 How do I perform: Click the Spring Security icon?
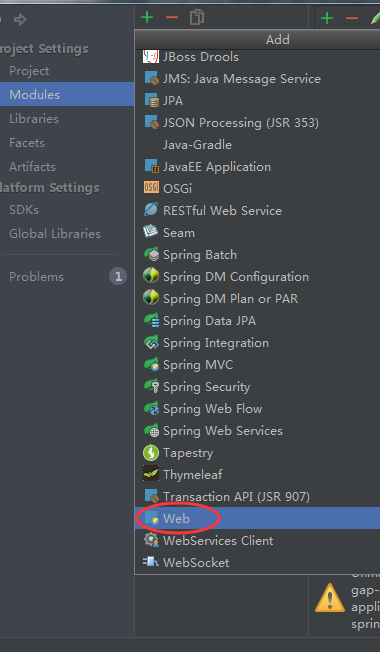[x=151, y=386]
